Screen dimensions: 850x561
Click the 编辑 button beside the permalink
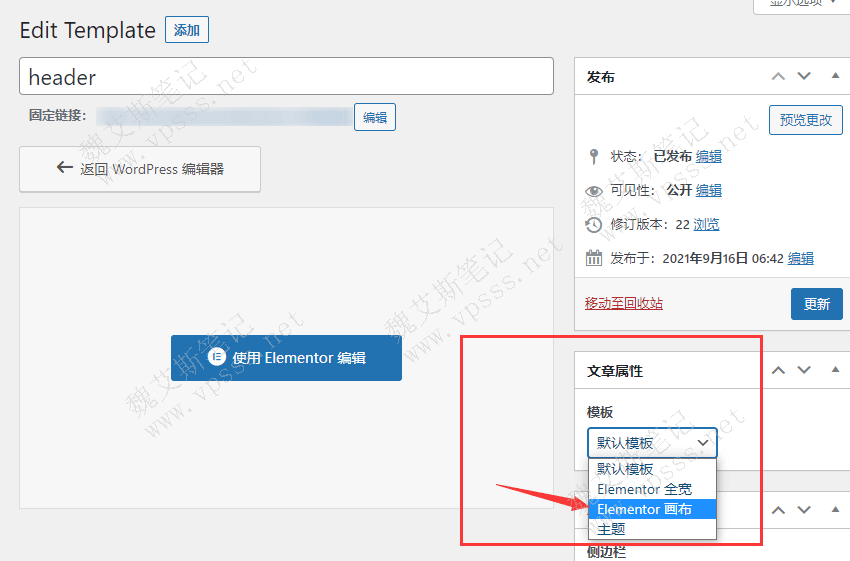tap(375, 117)
